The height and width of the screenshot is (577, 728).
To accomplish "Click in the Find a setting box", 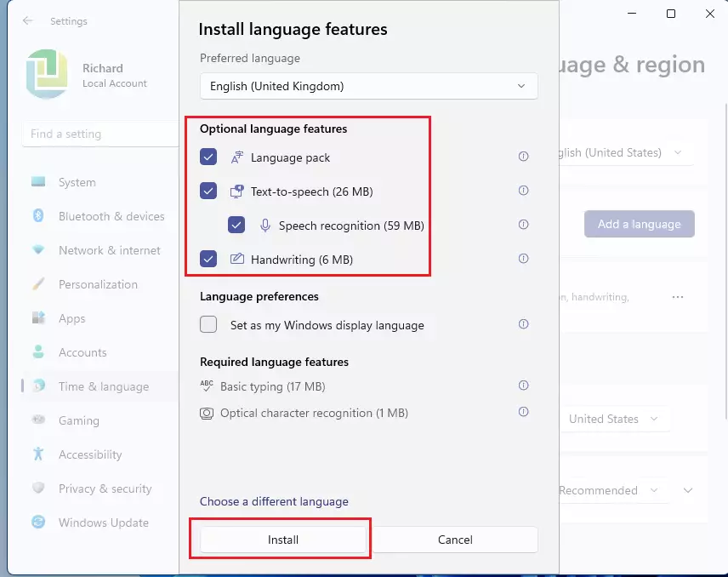I will click(x=100, y=134).
